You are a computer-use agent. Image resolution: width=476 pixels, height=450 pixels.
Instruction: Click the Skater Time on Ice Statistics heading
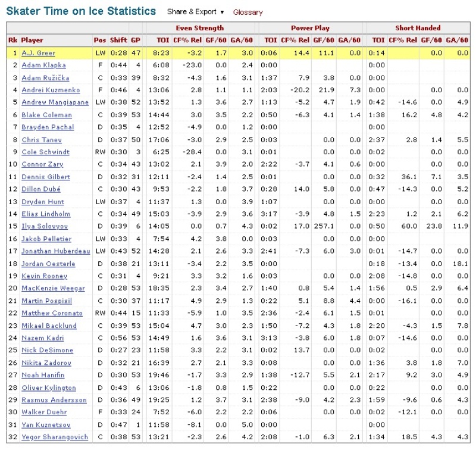click(x=81, y=11)
